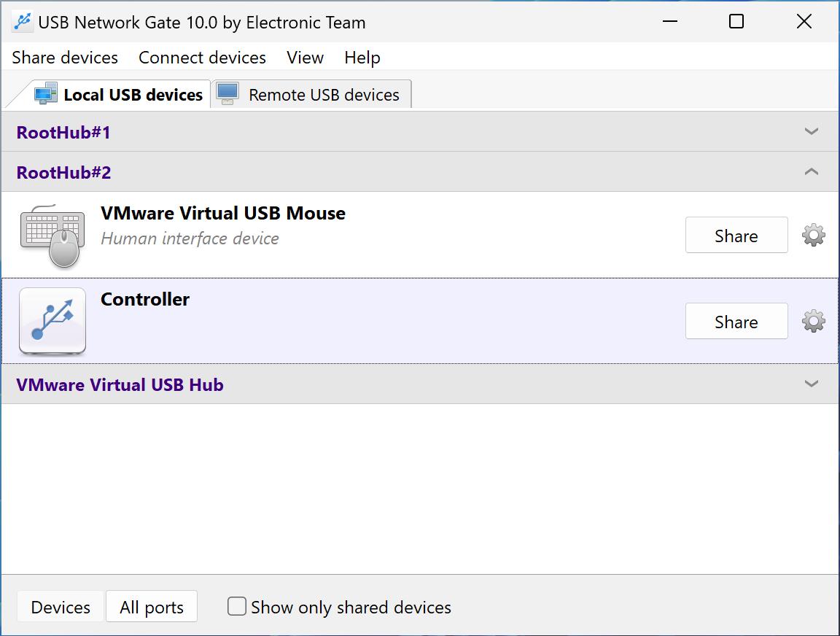Select the All ports view button

coord(152,607)
